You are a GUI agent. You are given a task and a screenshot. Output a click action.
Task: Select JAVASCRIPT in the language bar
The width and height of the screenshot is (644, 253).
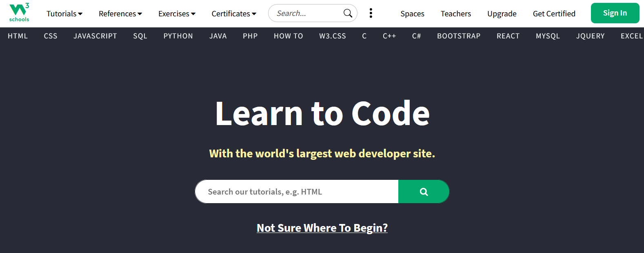(x=95, y=36)
